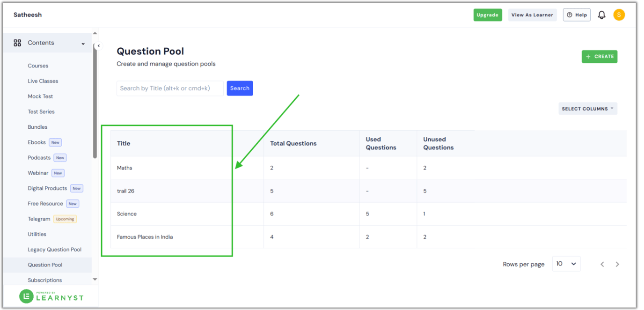Click the search by title input field
Screen dimensions: 644x310
point(169,88)
